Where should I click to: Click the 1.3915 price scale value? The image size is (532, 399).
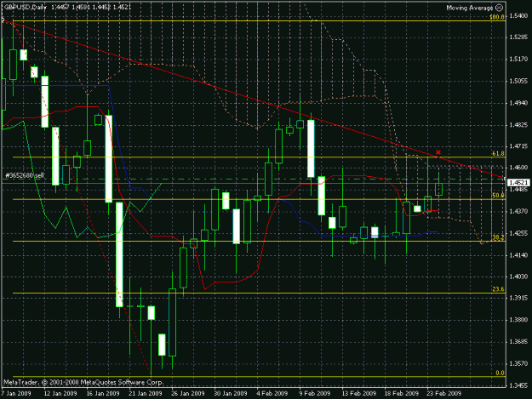click(518, 298)
